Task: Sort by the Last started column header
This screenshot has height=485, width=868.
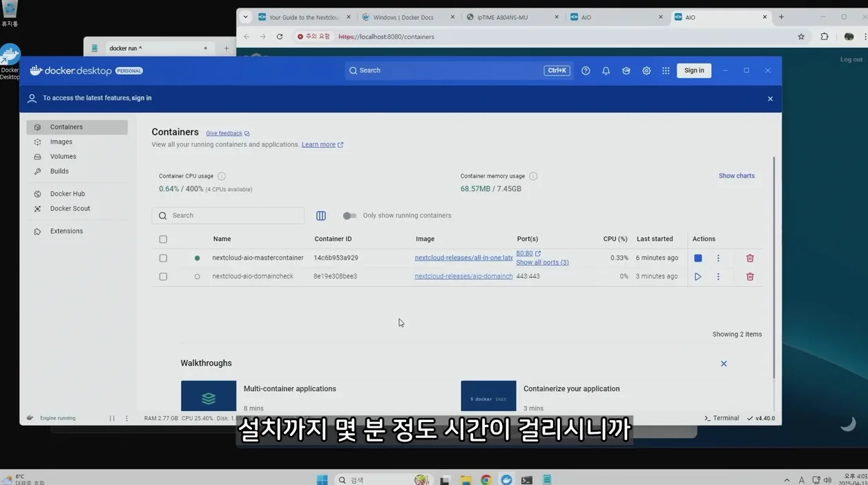Action: [655, 239]
